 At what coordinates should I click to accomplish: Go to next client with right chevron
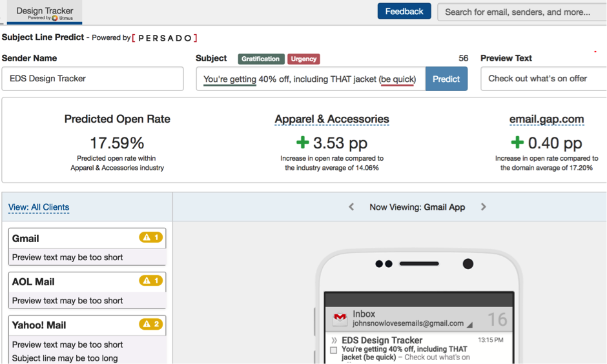(484, 207)
